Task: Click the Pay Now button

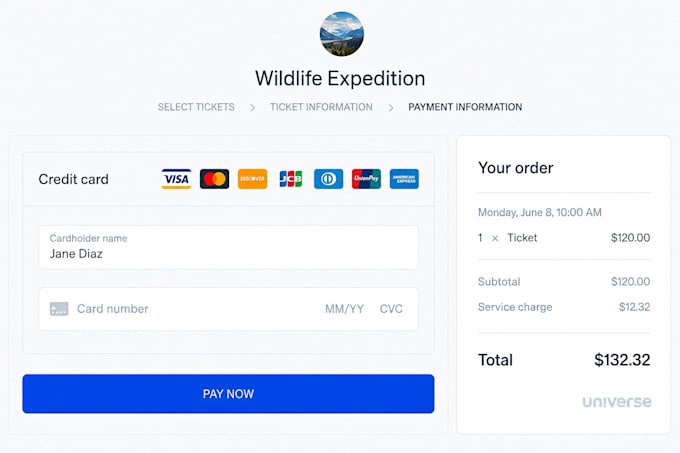Action: point(228,394)
